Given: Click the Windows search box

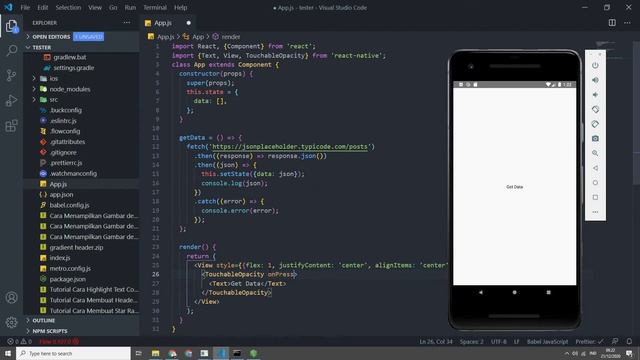Looking at the screenshot, I should pos(73,353).
